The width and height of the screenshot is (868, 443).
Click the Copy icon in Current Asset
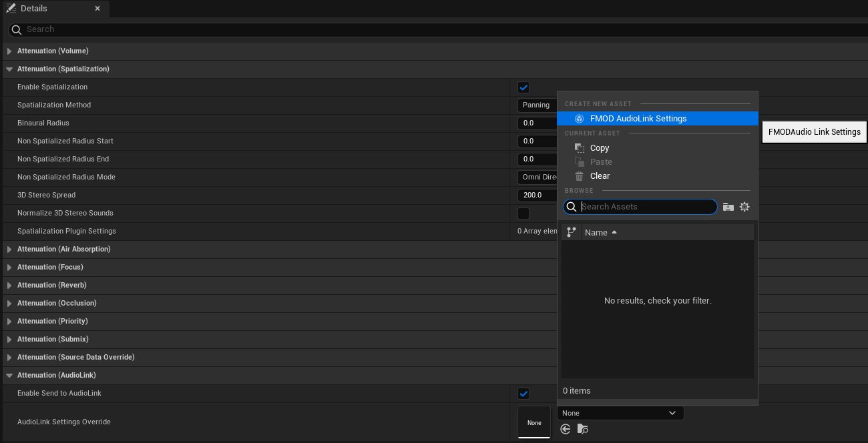[x=579, y=148]
